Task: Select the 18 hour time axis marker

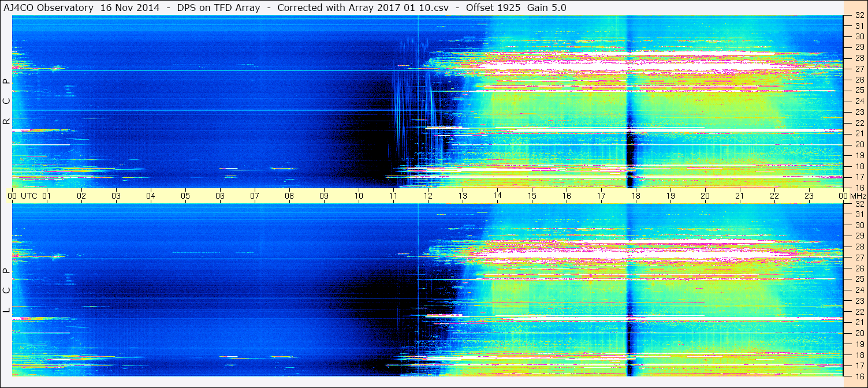Action: tap(636, 196)
